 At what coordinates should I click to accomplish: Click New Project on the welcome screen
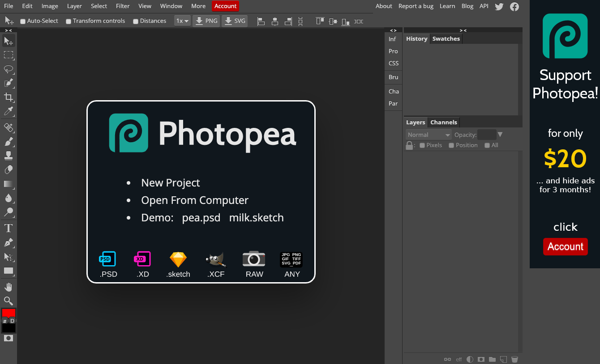pos(170,183)
